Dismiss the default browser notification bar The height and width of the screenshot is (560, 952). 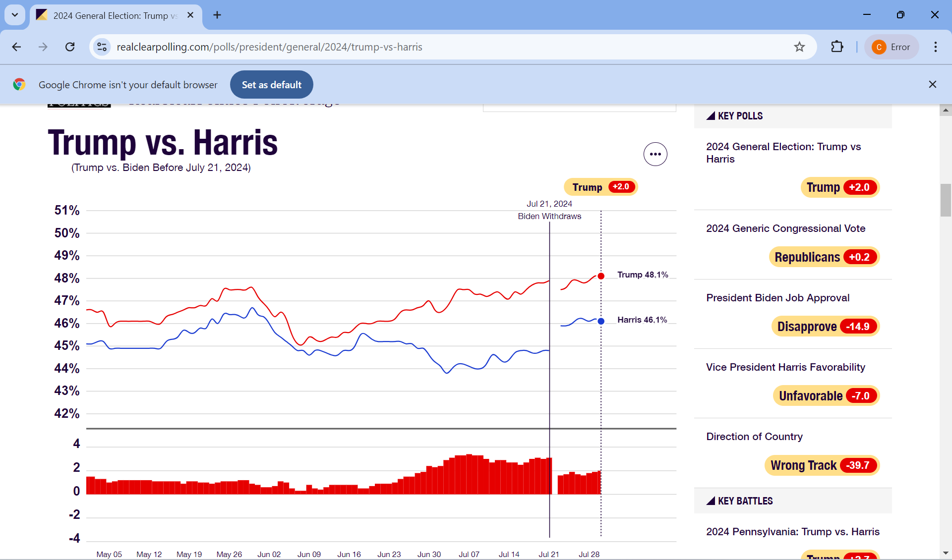[932, 85]
